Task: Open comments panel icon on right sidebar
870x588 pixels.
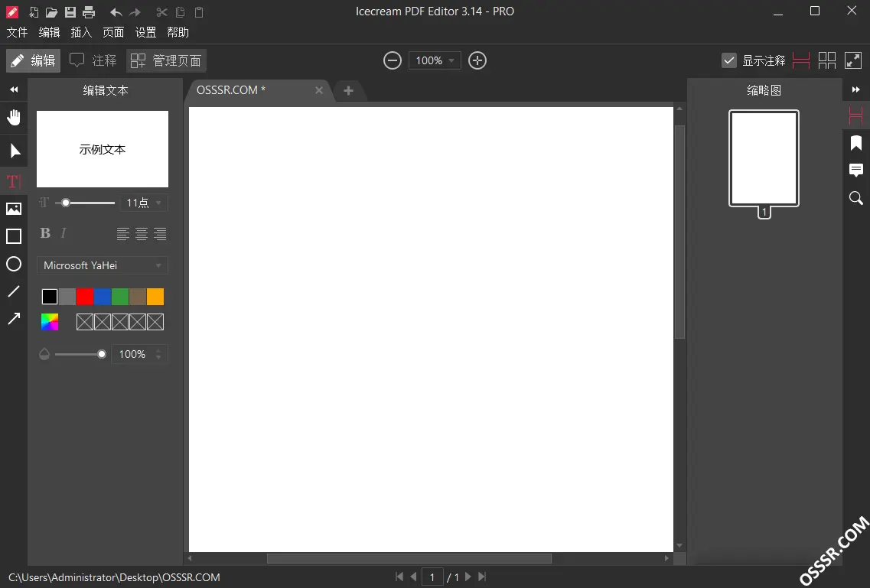Action: (x=856, y=170)
